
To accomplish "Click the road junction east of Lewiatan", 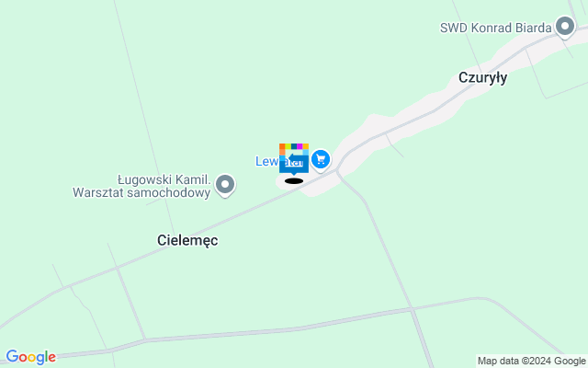I will [337, 170].
